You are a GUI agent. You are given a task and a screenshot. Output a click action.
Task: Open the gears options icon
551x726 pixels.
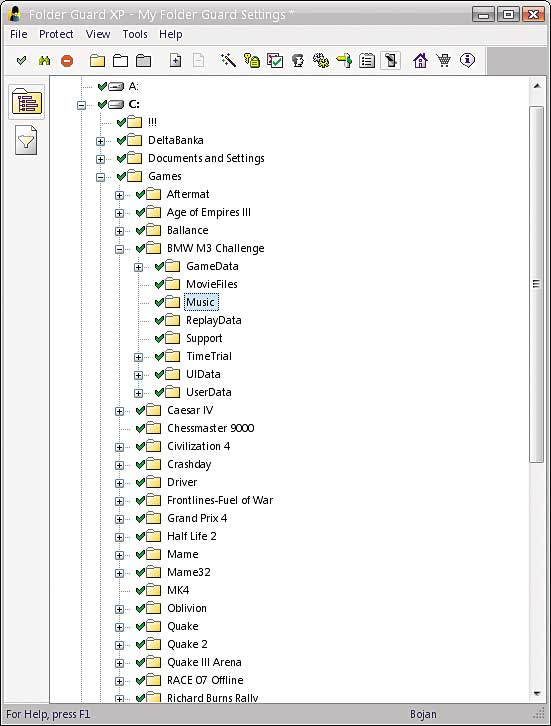tap(321, 60)
